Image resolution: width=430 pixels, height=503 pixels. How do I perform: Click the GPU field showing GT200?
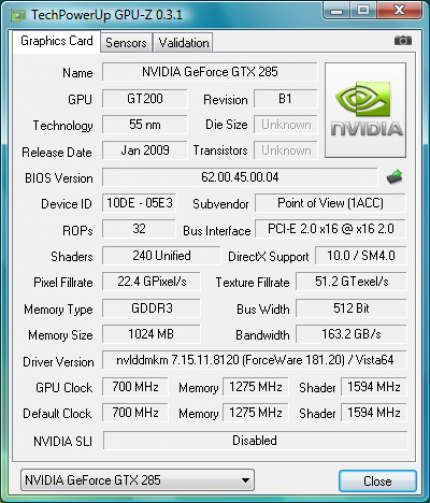click(145, 98)
